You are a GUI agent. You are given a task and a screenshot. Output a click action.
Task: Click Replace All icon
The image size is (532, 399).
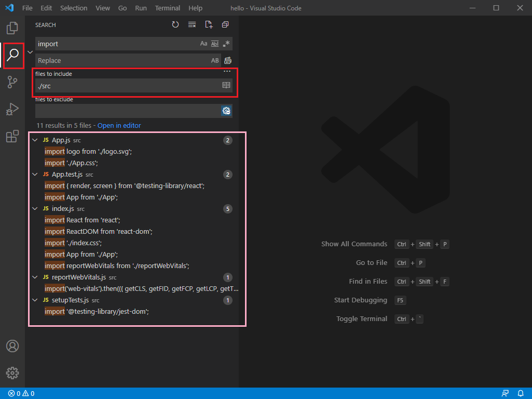[x=228, y=60]
